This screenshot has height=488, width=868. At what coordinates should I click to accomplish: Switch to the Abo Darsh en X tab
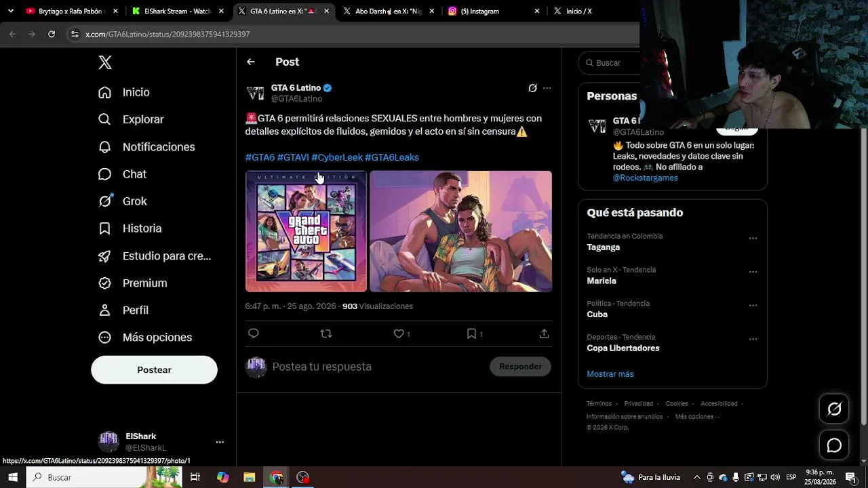coord(389,11)
